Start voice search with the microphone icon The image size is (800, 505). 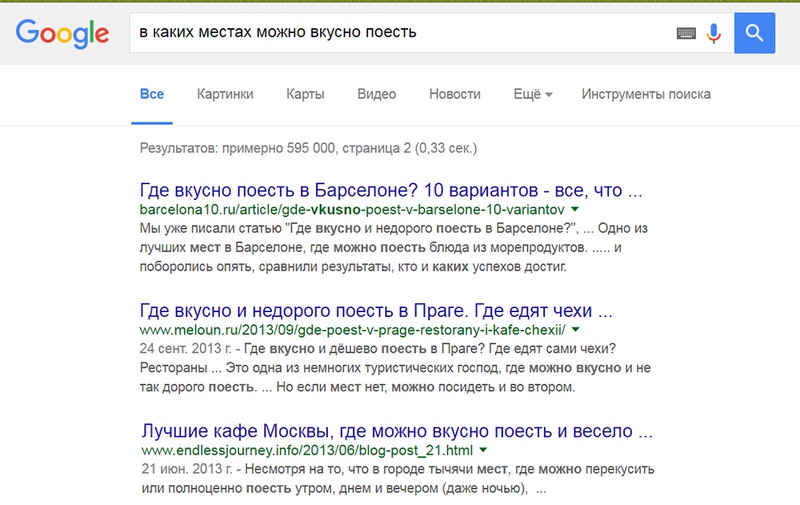pyautogui.click(x=713, y=33)
